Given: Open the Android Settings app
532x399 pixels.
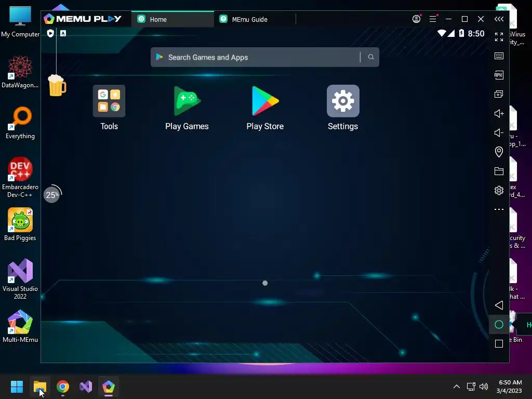Looking at the screenshot, I should (343, 101).
